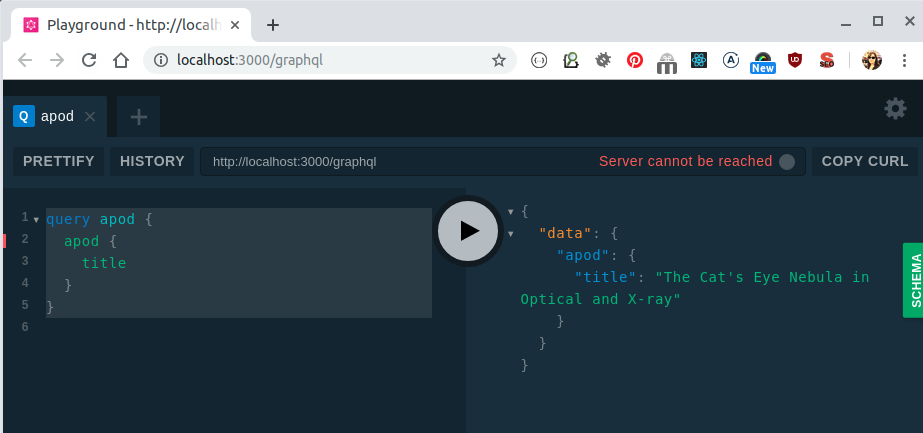Image resolution: width=923 pixels, height=433 pixels.
Task: Collapse query apod fold arrow on line 1
Action: click(x=36, y=220)
